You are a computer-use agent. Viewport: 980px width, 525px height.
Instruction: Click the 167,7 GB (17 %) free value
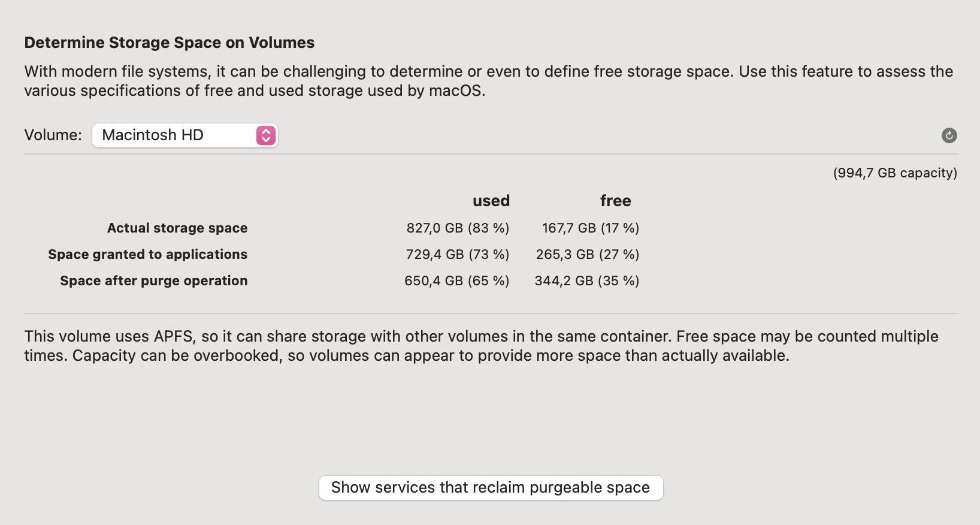[x=591, y=228]
